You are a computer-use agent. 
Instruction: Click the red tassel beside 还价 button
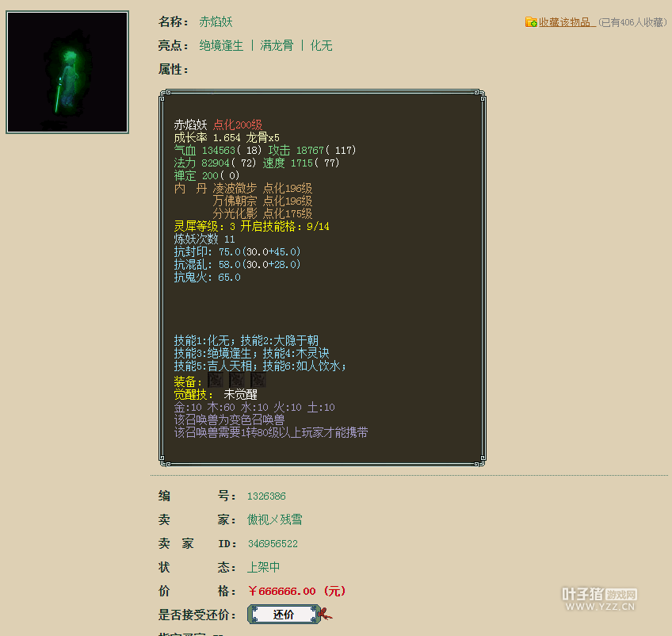click(x=326, y=614)
